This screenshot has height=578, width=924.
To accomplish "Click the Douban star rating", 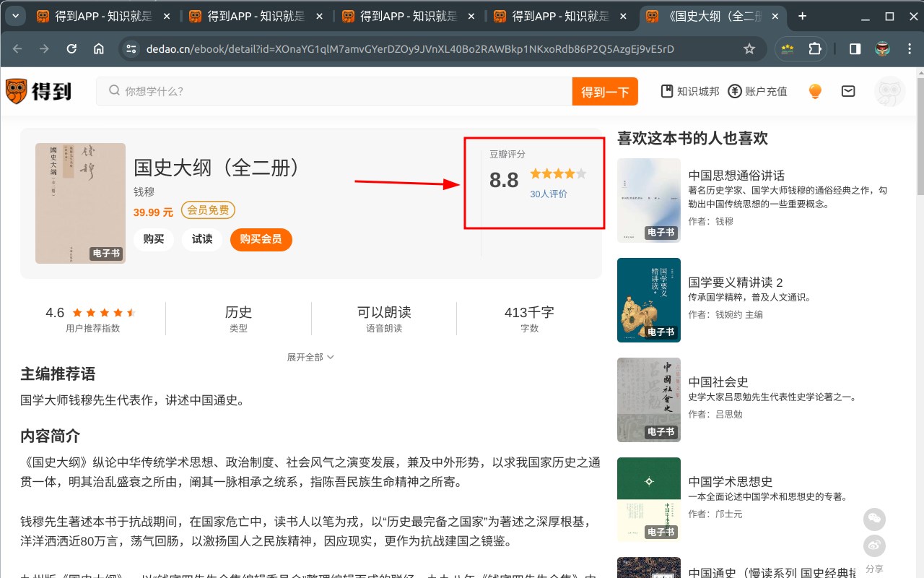I will (558, 173).
